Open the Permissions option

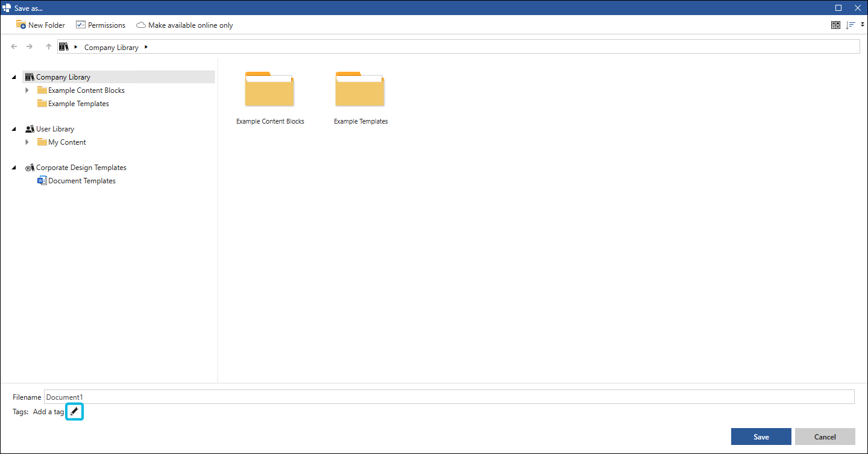(x=100, y=25)
